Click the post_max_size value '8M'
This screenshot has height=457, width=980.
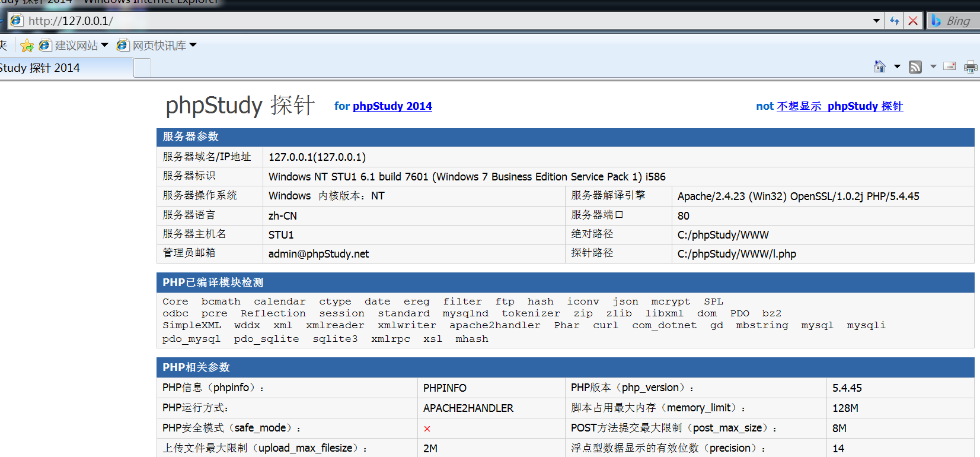point(839,429)
